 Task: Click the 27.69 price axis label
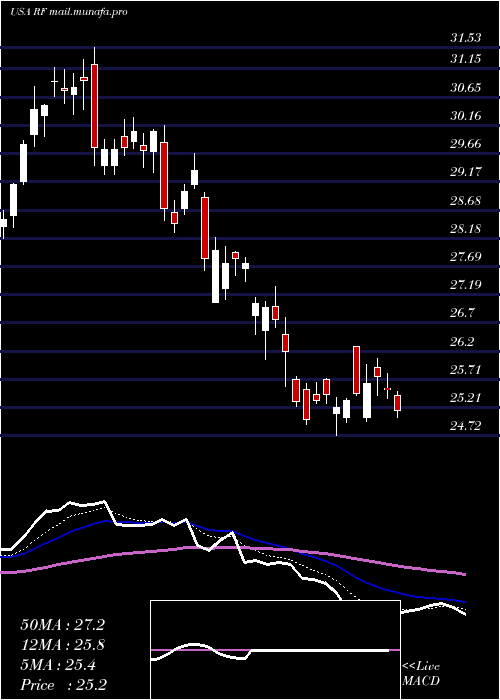[466, 257]
